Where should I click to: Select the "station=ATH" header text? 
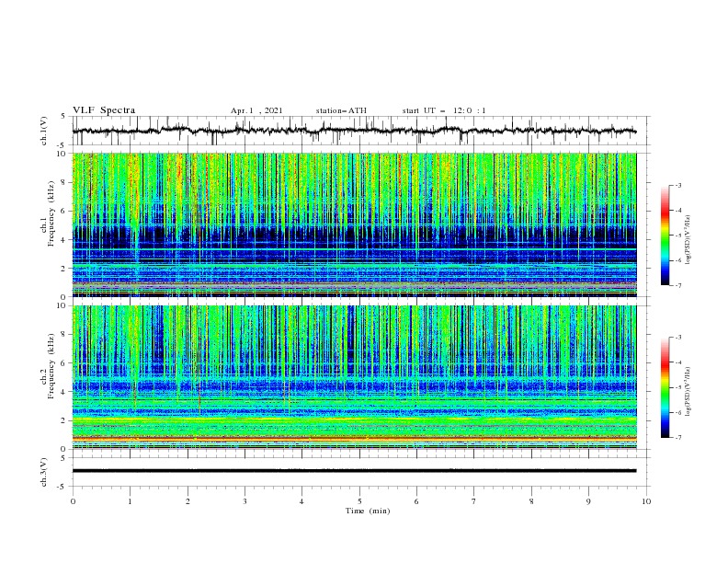(341, 110)
